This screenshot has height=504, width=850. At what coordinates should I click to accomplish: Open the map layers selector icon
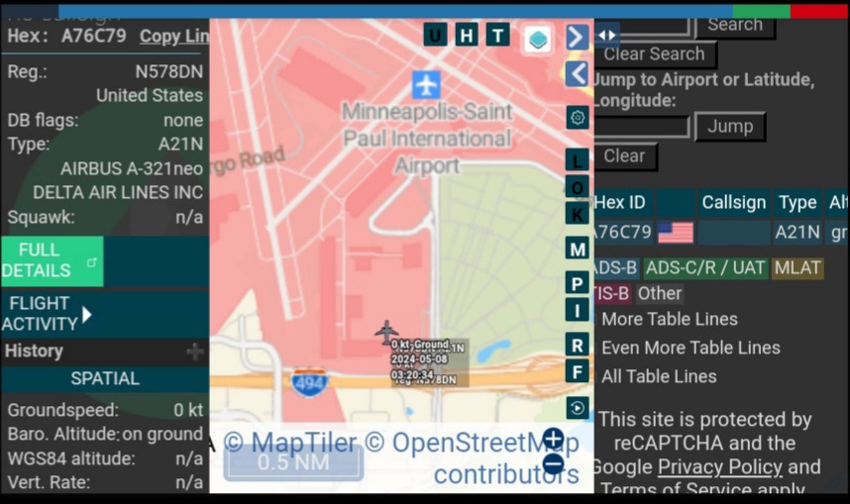[x=538, y=39]
